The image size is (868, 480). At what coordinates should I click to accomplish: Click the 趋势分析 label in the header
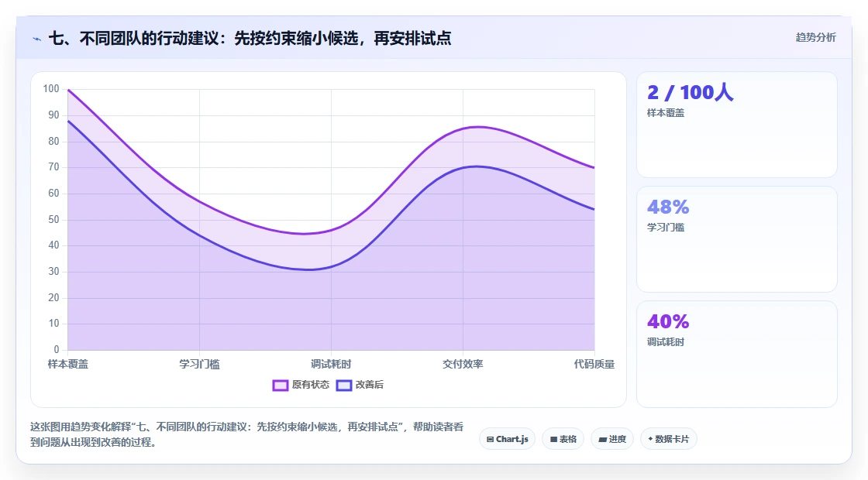pos(815,38)
